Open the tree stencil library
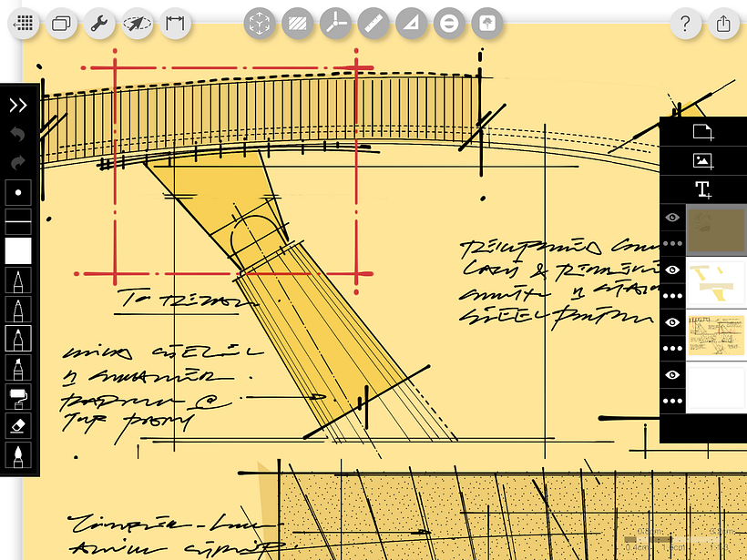 (486, 23)
